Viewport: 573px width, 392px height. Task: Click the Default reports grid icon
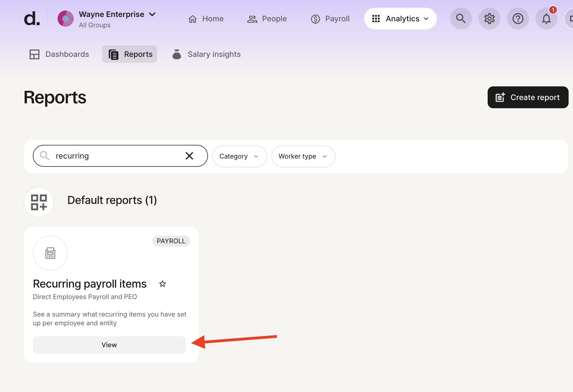39,202
